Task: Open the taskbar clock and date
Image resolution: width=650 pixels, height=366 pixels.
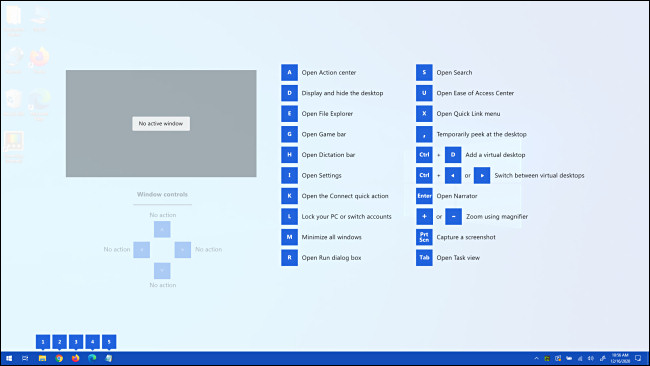Action: pyautogui.click(x=620, y=359)
